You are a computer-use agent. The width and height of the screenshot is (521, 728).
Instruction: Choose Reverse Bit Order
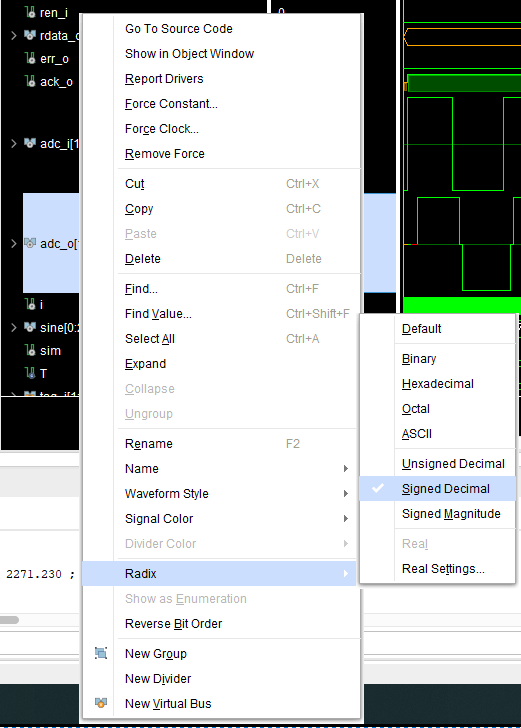coord(220,624)
